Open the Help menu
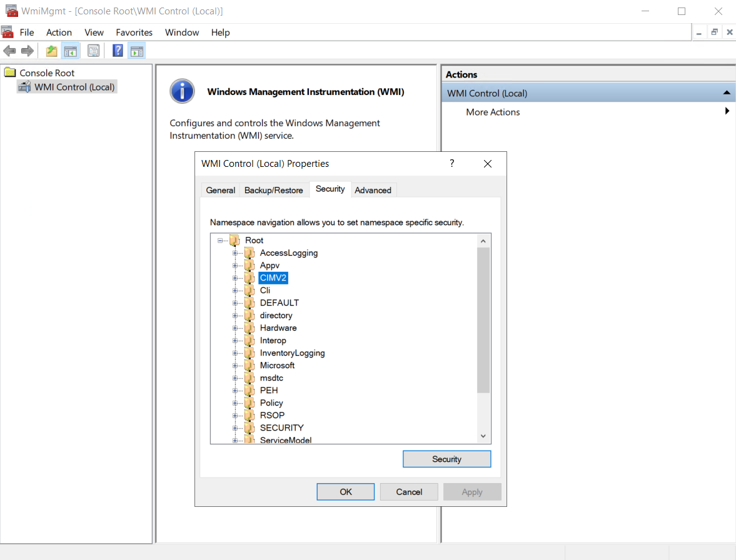The width and height of the screenshot is (736, 560). pyautogui.click(x=220, y=32)
